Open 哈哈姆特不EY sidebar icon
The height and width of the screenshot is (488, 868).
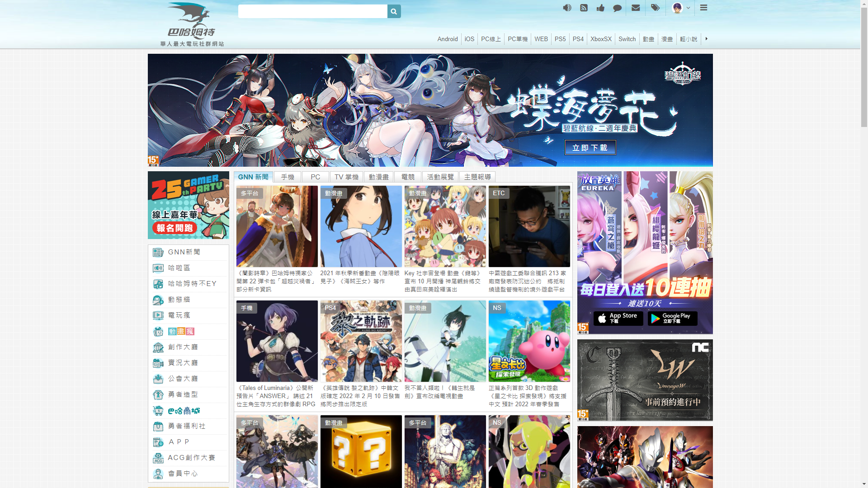coord(158,284)
